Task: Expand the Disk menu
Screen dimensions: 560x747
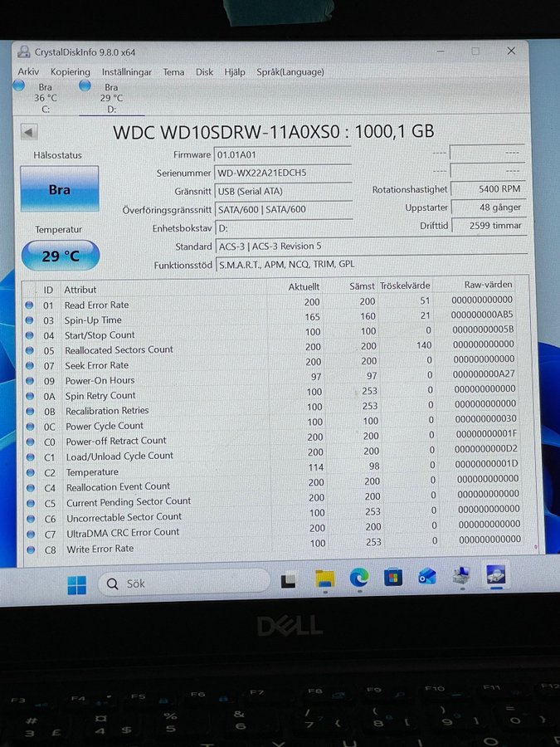Action: click(204, 72)
